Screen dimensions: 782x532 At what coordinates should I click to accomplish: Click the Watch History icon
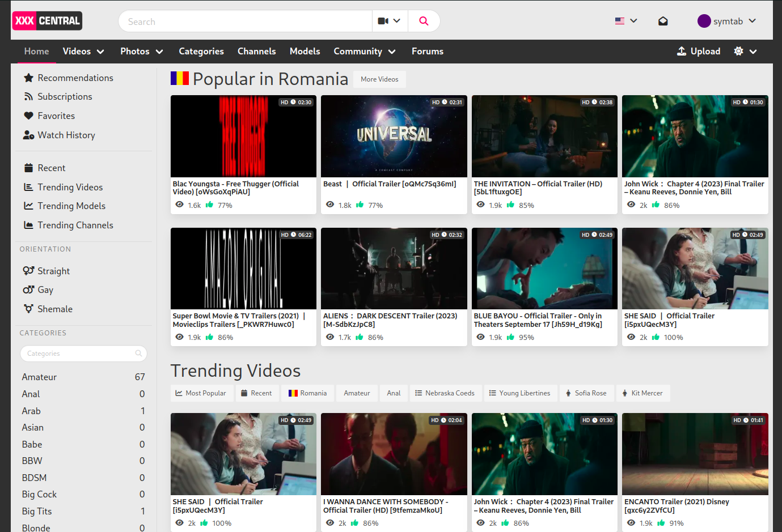point(28,135)
